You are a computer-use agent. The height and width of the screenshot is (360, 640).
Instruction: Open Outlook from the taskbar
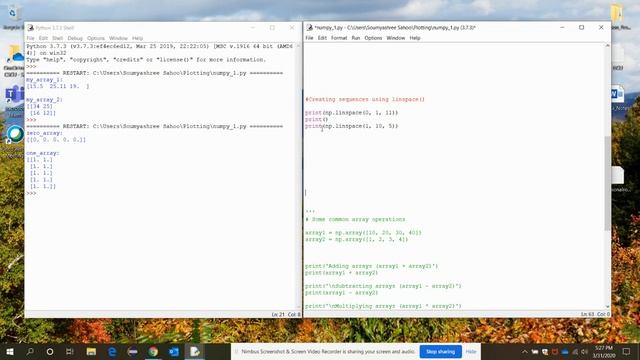174,351
